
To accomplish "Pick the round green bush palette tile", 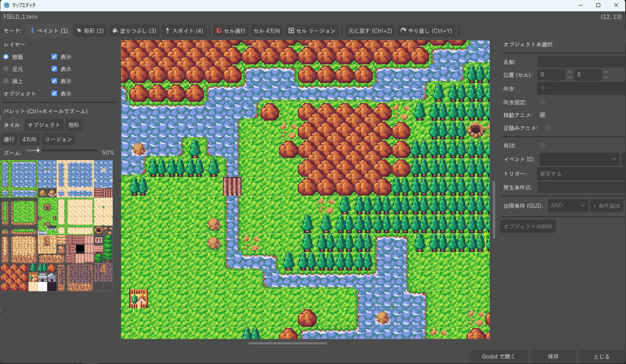I will click(99, 258).
